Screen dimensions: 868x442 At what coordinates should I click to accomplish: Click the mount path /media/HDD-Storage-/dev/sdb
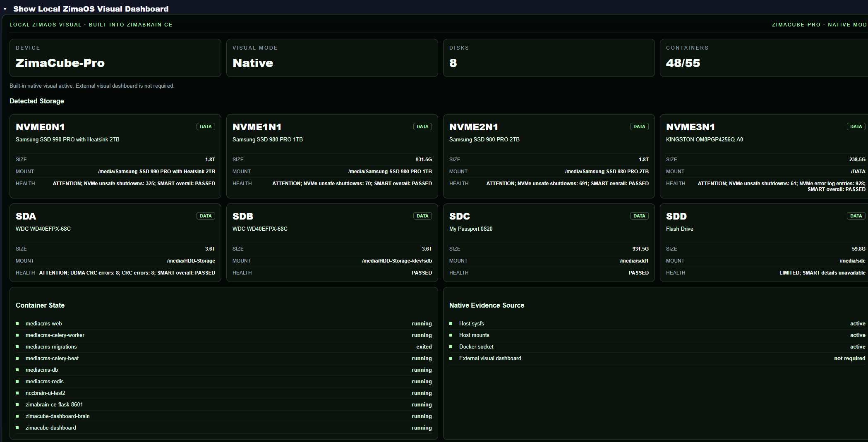point(397,260)
